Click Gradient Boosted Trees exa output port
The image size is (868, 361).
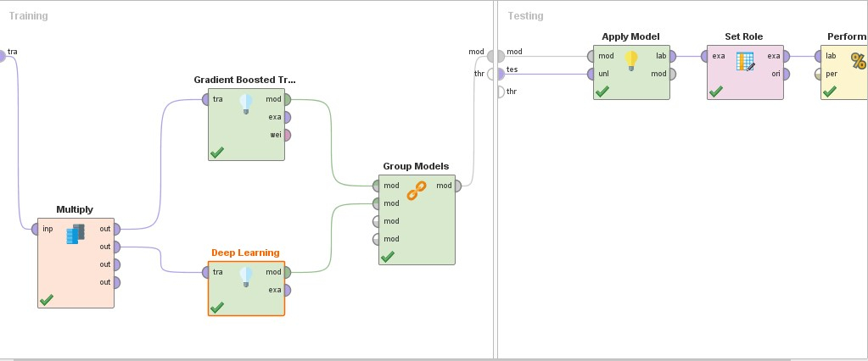(288, 117)
